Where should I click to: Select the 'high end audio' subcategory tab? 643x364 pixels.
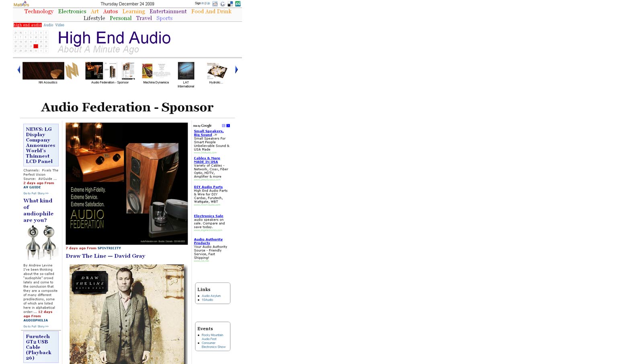tap(27, 25)
